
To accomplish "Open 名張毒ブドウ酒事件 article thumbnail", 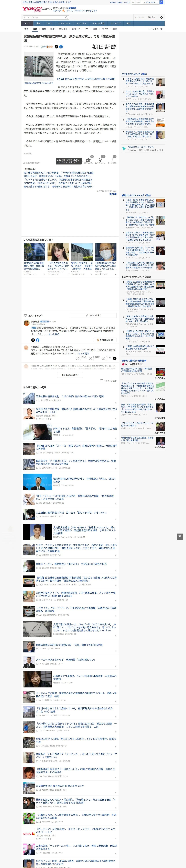I will (x=38, y=680).
